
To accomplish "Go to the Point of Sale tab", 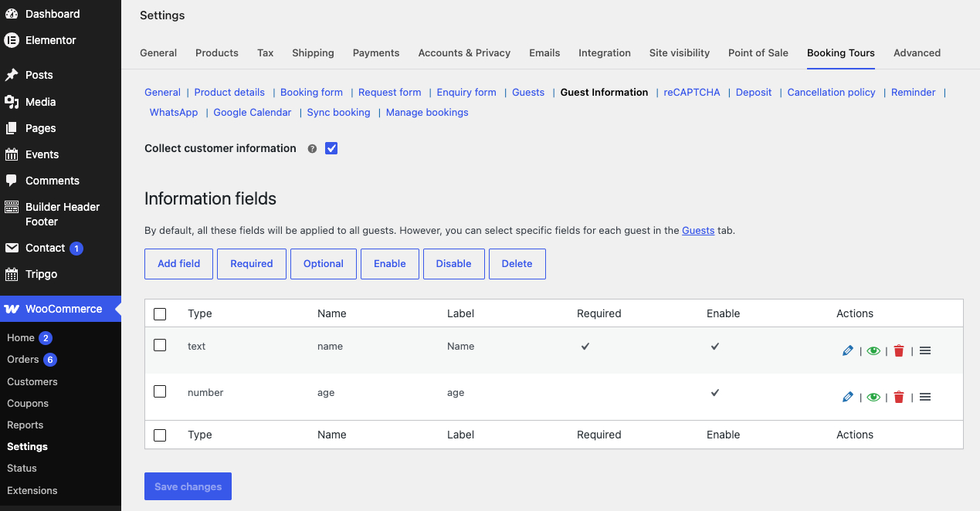I will [x=758, y=53].
